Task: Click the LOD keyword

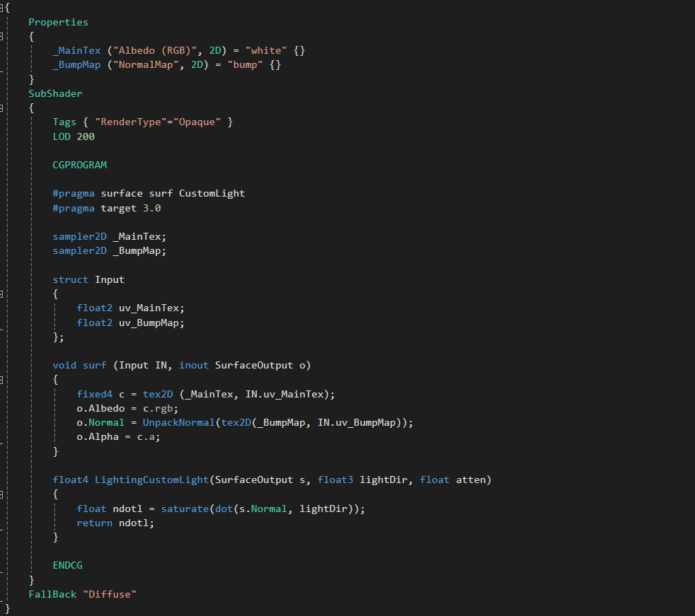Action: click(x=62, y=136)
